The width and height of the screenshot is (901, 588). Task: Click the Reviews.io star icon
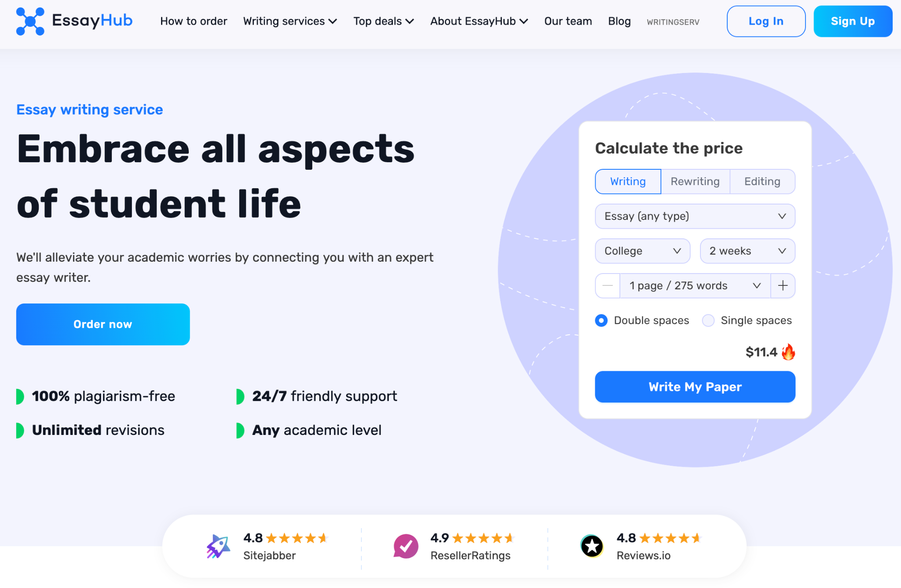point(592,546)
